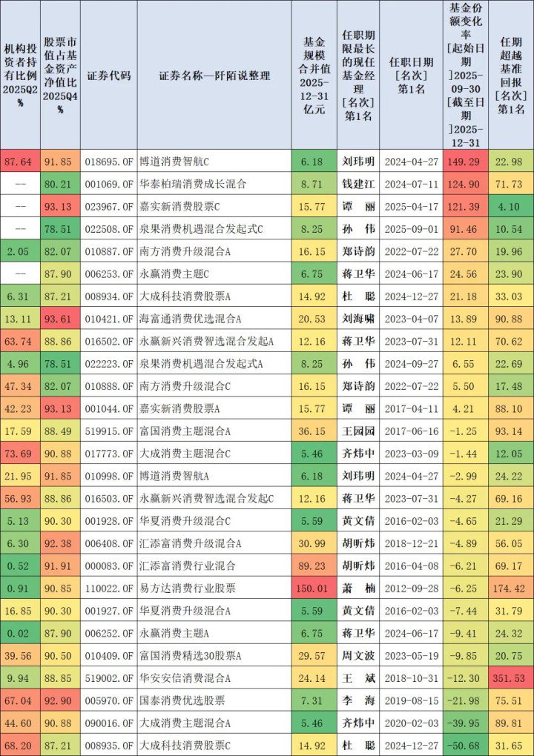Click tenure date 2025-09-01

(x=412, y=229)
